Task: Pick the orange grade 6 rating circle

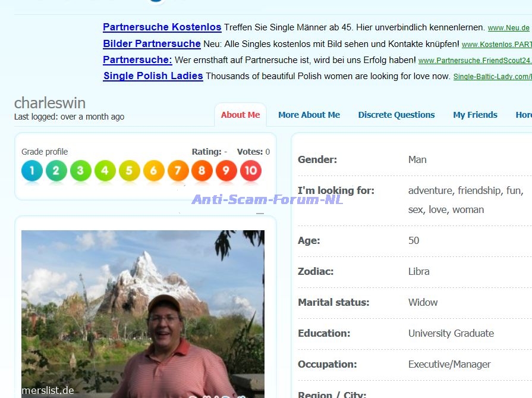Action: click(153, 171)
